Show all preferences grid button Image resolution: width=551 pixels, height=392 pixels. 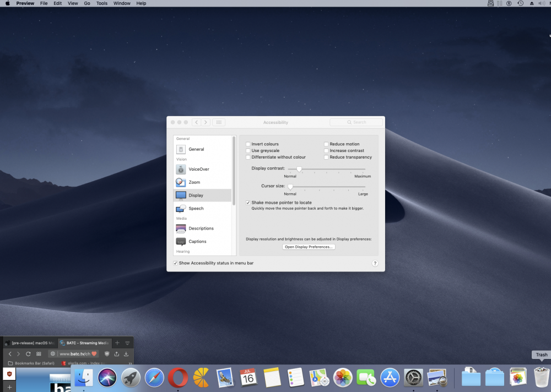pos(219,122)
